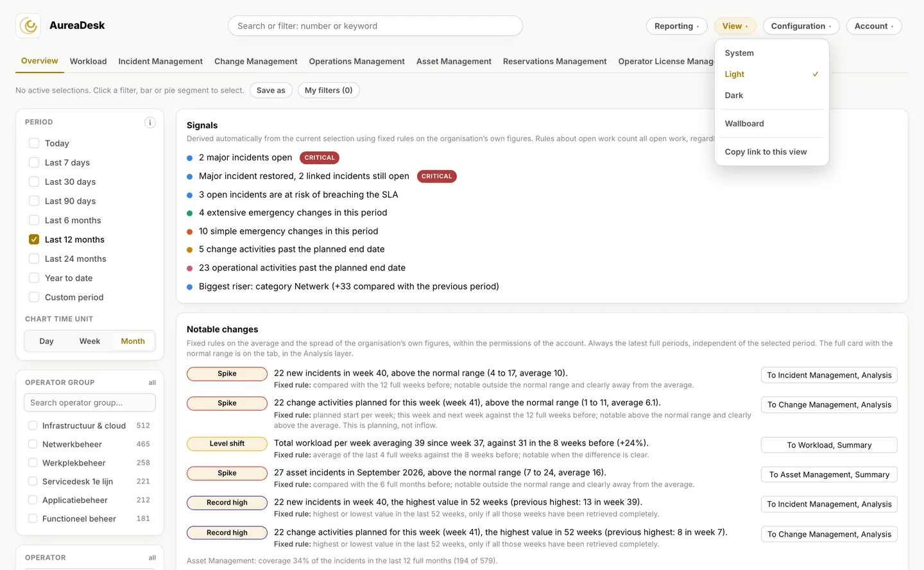Click To Asset Management, Summary button
This screenshot has height=570, width=924.
coord(829,475)
